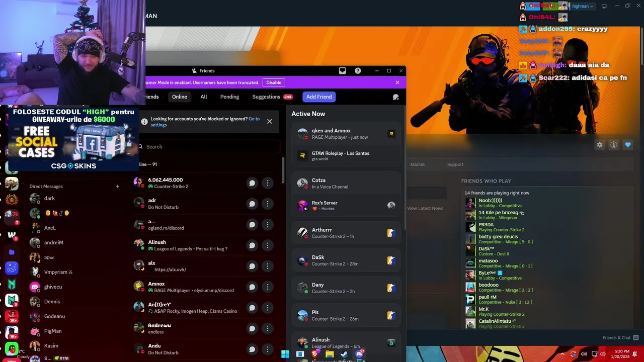Switch to Online friends tab
Viewport: 644px width, 362px height.
[x=180, y=97]
